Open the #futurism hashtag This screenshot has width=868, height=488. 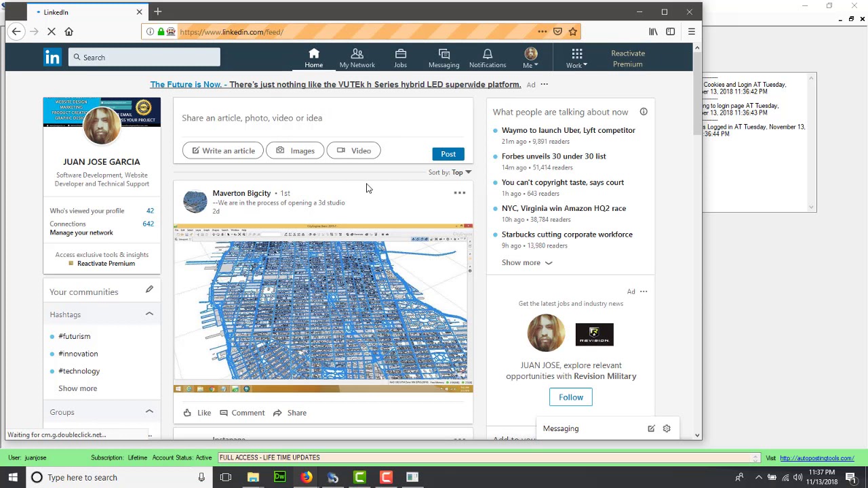(x=74, y=336)
